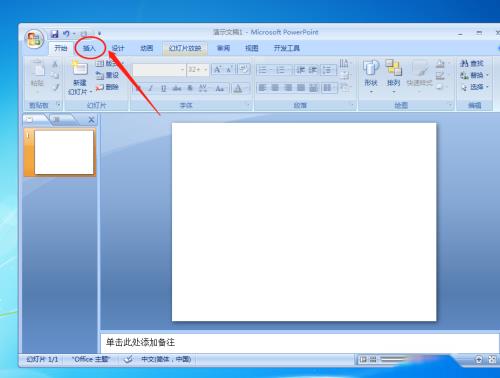This screenshot has width=500, height=378.
Task: Open the Shapes (形状) gallery icon
Action: pos(371,68)
